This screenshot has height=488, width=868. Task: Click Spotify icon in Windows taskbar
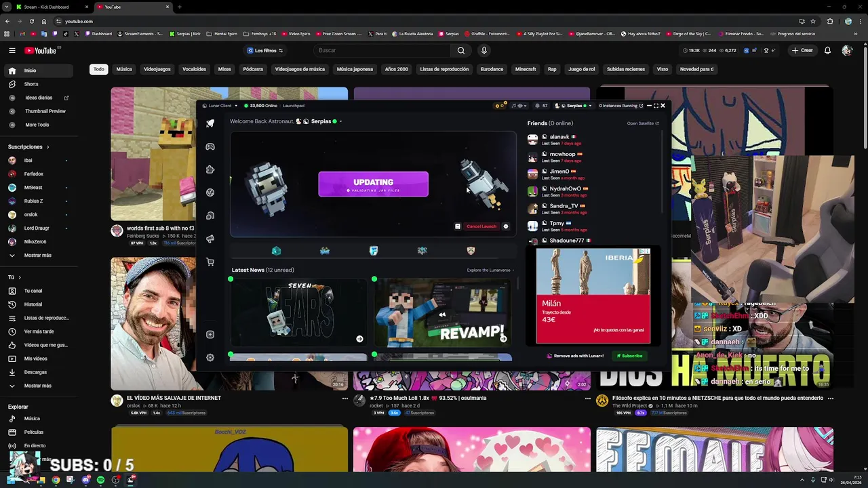pos(101,480)
